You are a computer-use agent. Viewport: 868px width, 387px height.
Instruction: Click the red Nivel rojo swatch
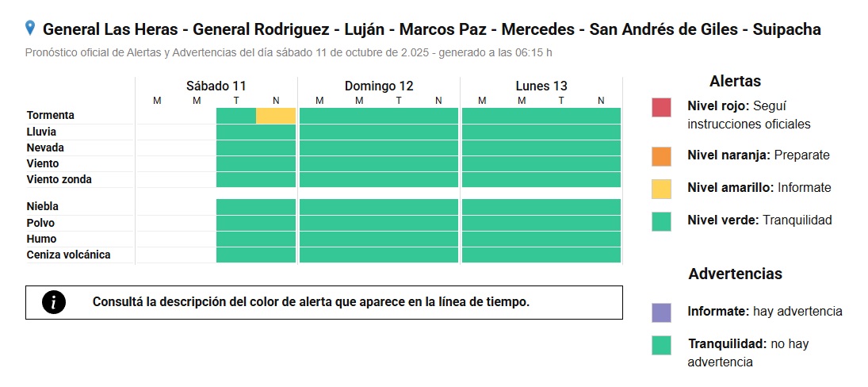(x=661, y=107)
